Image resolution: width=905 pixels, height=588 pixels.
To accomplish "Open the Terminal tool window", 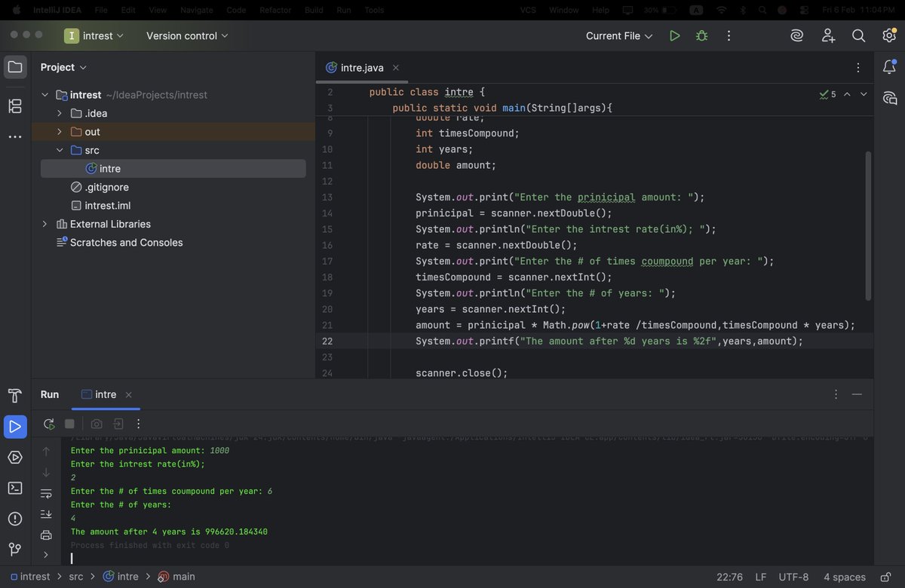I will click(15, 488).
